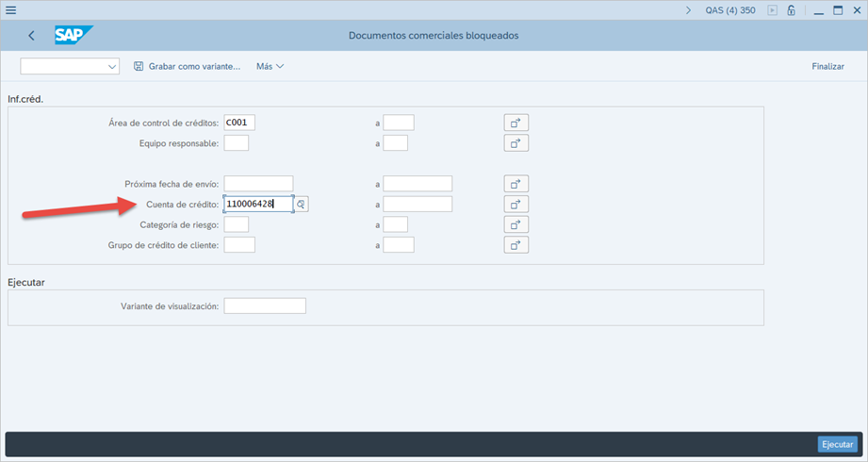Focus the Categoría de riesgo from field
The image size is (868, 462).
click(x=236, y=224)
